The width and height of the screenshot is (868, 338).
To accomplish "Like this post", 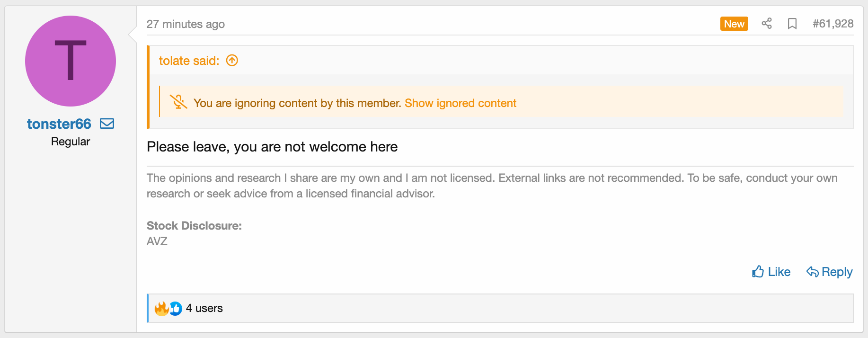I will click(771, 272).
